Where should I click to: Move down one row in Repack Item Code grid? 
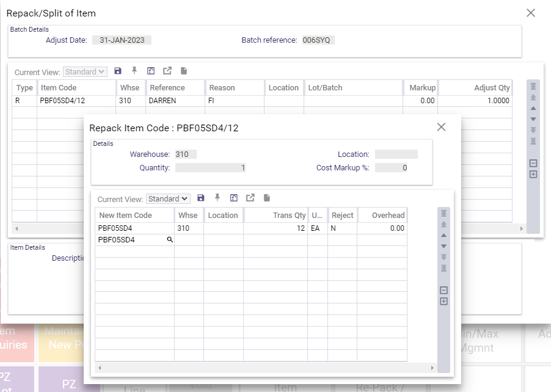(444, 246)
